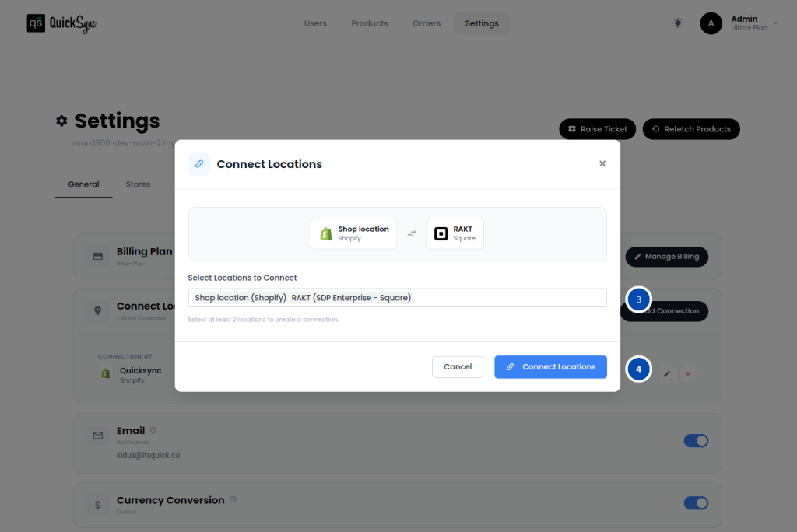
Task: Click the Admin avatar circle
Action: coord(711,23)
